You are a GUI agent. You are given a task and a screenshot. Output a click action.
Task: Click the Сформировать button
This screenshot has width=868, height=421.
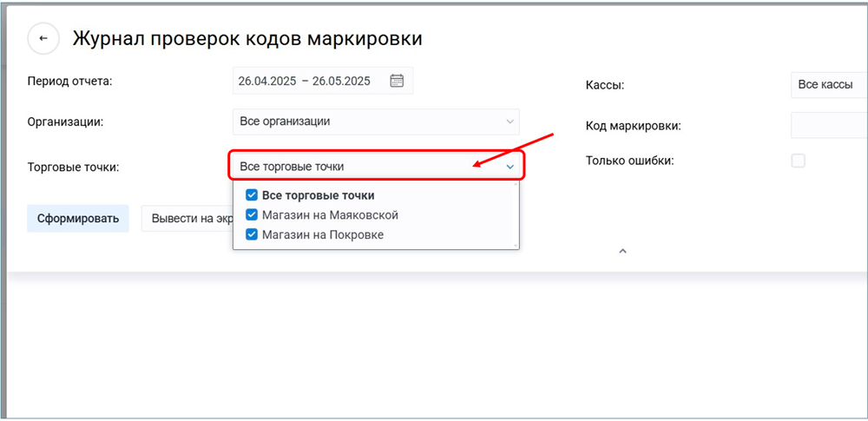77,218
